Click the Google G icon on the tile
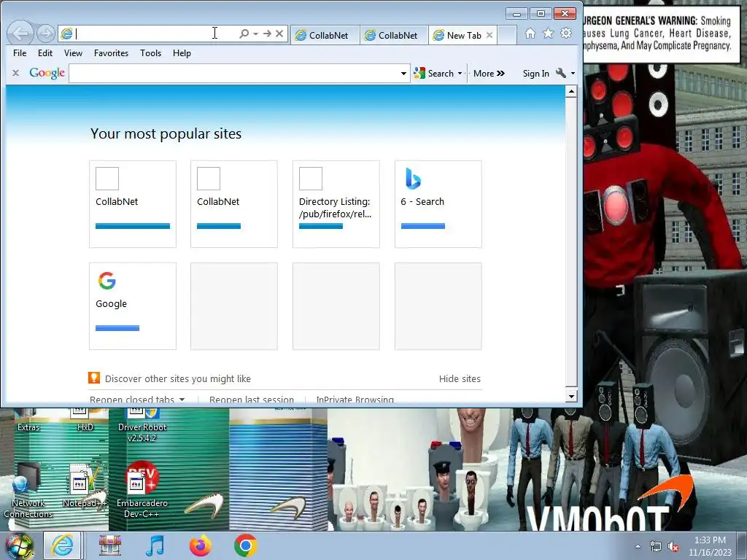 click(x=107, y=281)
